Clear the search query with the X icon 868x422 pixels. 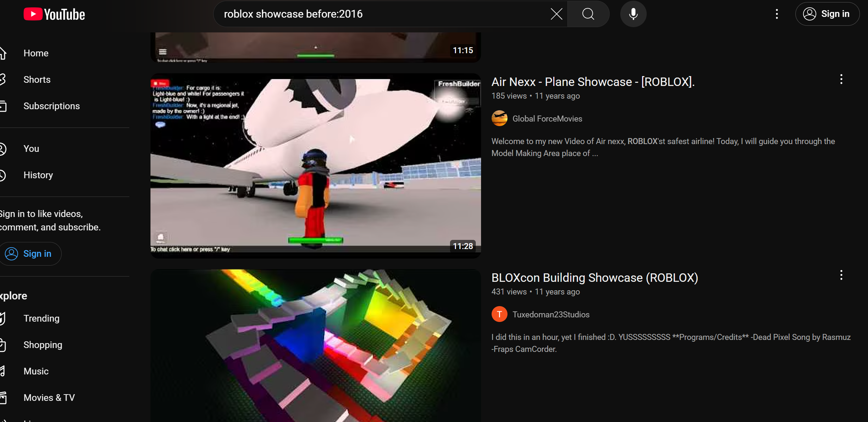pyautogui.click(x=556, y=14)
